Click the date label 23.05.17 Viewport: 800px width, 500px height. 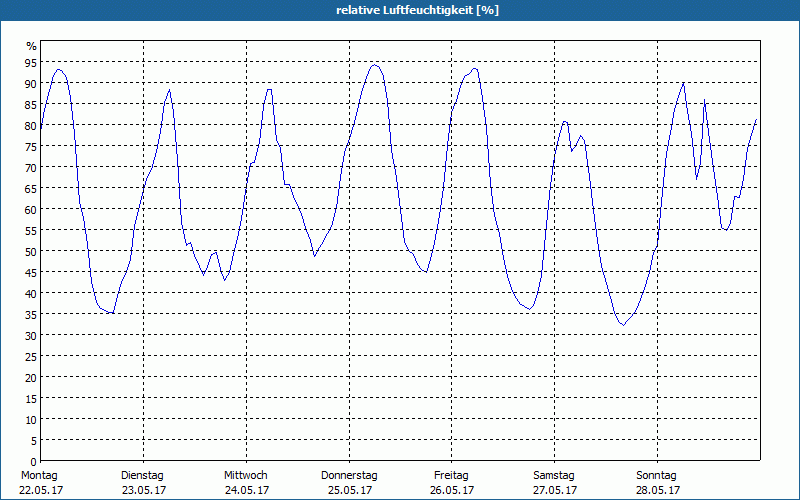(x=144, y=490)
